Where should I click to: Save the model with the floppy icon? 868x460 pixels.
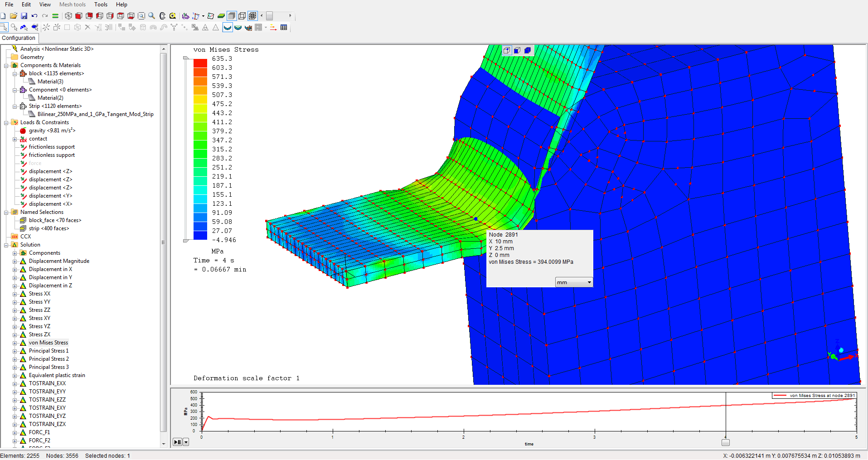click(x=24, y=16)
